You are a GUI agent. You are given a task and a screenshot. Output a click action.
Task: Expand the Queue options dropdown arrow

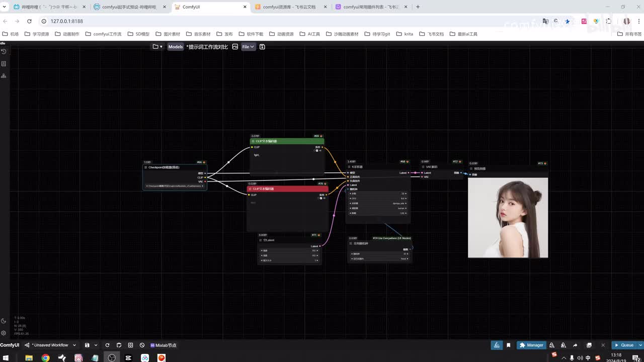(x=640, y=345)
